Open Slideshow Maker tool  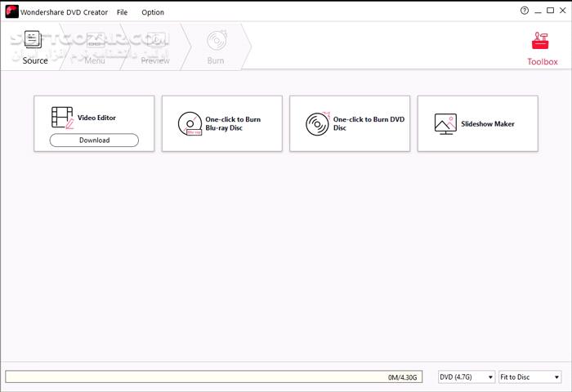(477, 123)
